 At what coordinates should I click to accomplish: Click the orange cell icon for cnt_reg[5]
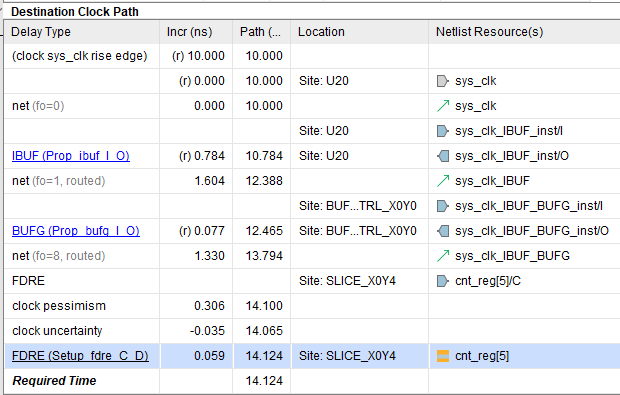click(443, 356)
